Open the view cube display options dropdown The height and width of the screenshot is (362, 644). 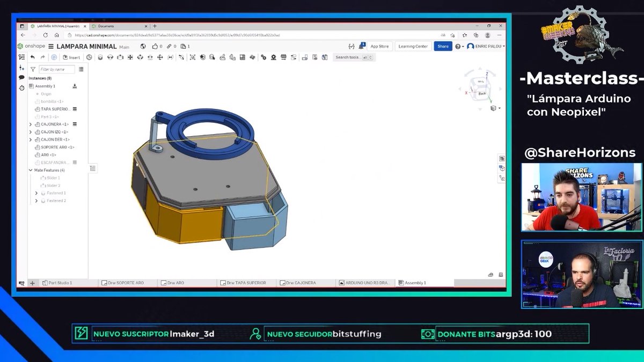click(495, 108)
